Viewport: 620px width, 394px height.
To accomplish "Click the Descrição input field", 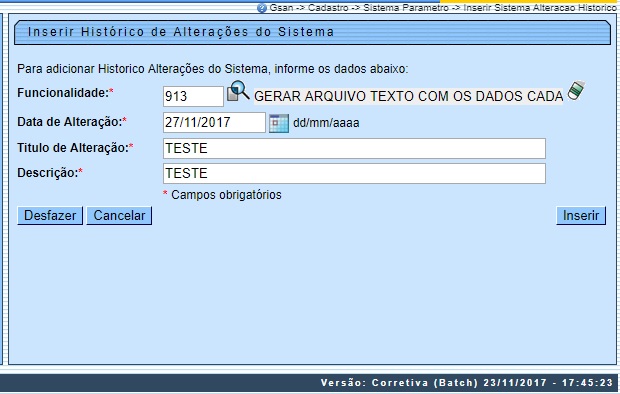I will click(x=354, y=173).
